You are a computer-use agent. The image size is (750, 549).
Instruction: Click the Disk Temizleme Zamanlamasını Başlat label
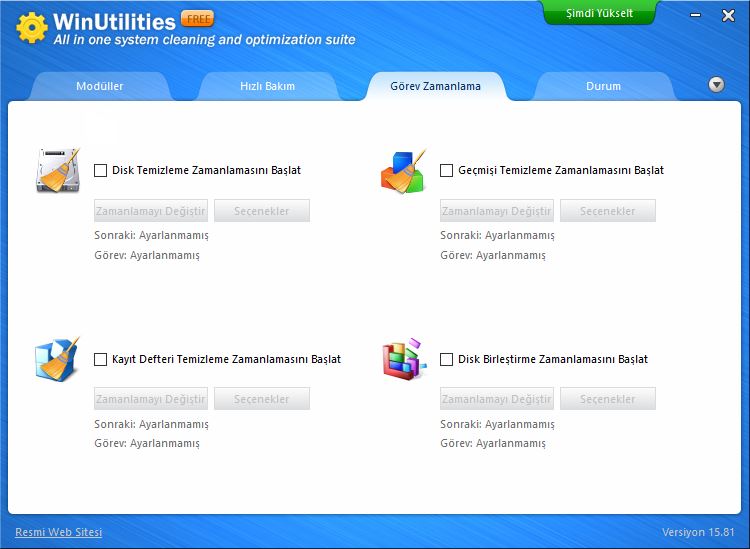click(206, 170)
